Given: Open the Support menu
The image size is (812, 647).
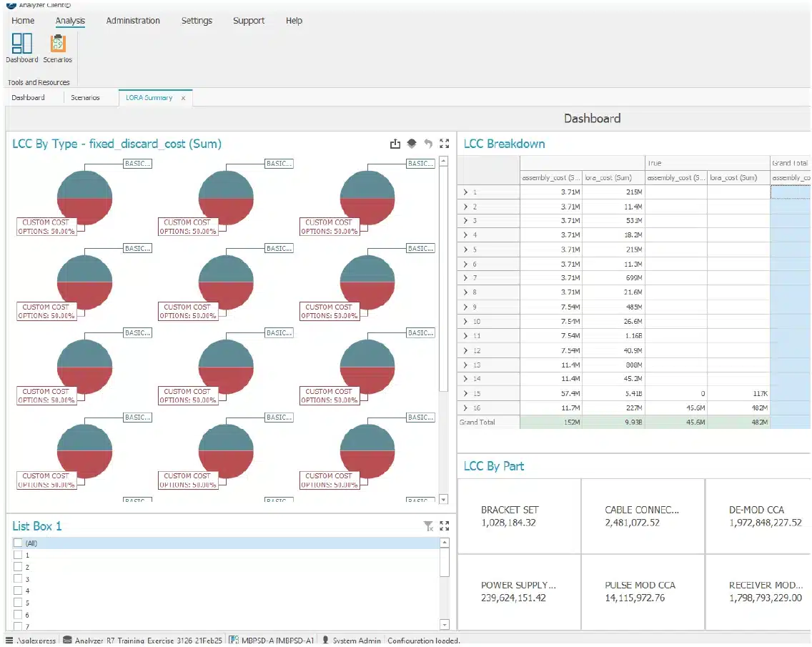Looking at the screenshot, I should pos(249,21).
